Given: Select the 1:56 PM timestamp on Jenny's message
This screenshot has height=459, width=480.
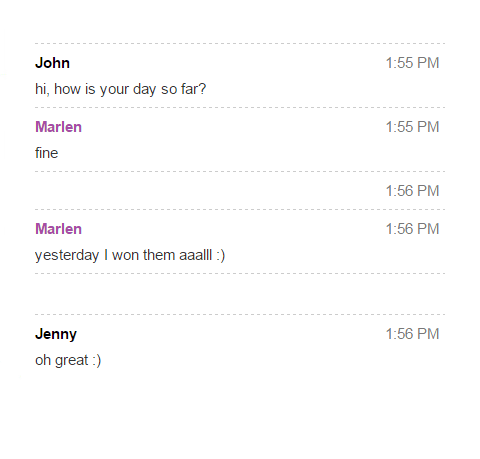Looking at the screenshot, I should [412, 334].
